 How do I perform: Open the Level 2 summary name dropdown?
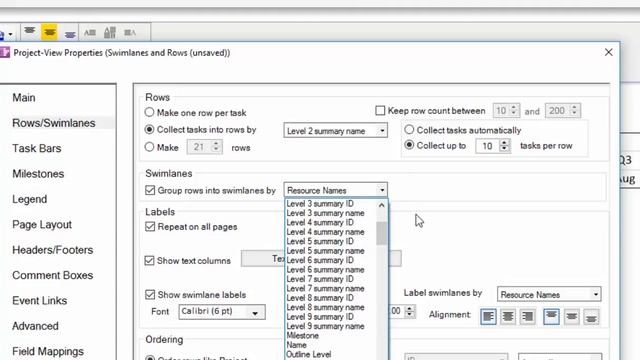point(336,131)
